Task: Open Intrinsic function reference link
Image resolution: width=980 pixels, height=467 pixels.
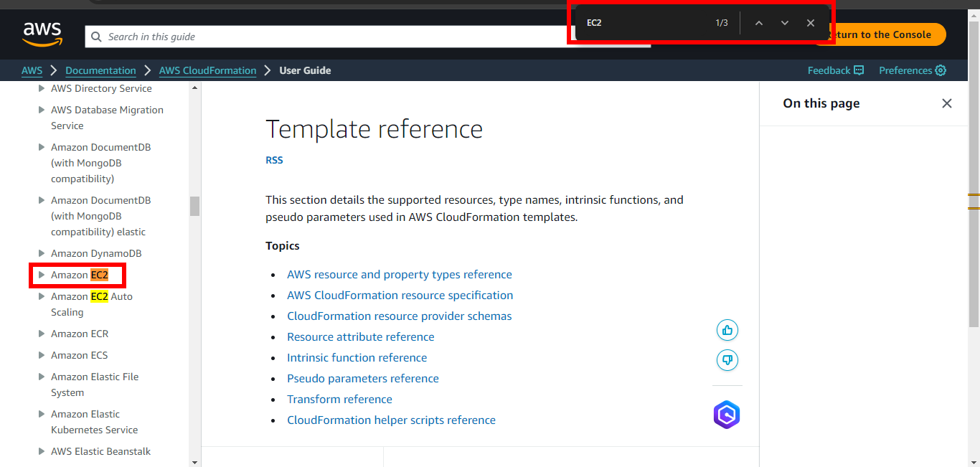Action: [357, 357]
